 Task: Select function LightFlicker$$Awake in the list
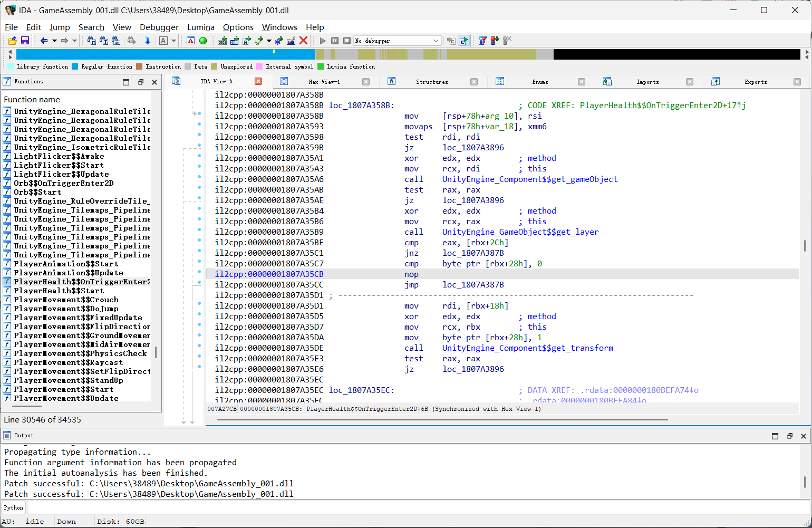pyautogui.click(x=59, y=156)
